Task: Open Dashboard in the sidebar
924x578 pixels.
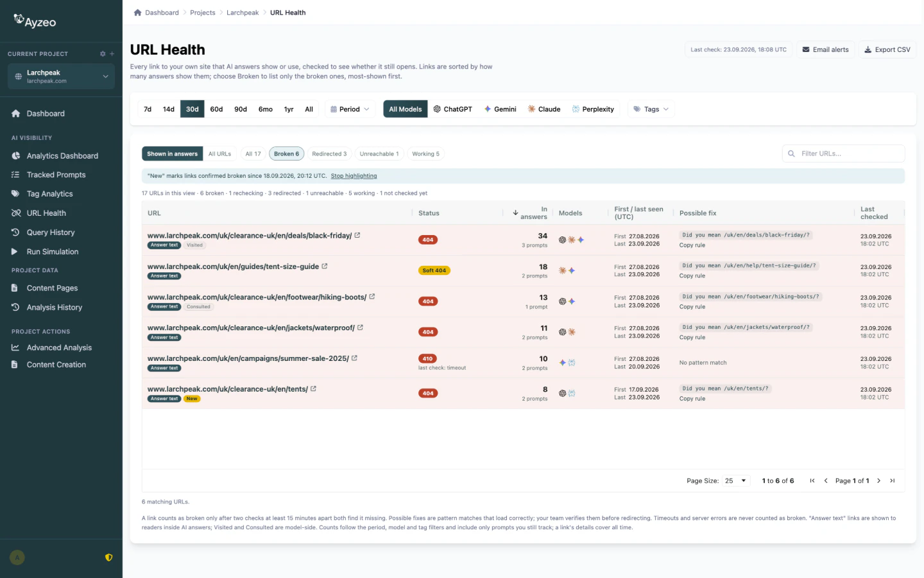Action: coord(46,114)
